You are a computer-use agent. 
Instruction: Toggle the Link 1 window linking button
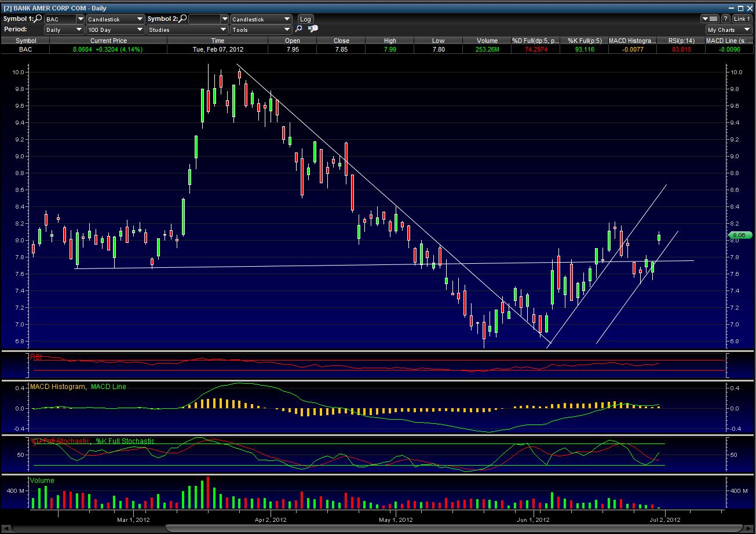tap(742, 19)
